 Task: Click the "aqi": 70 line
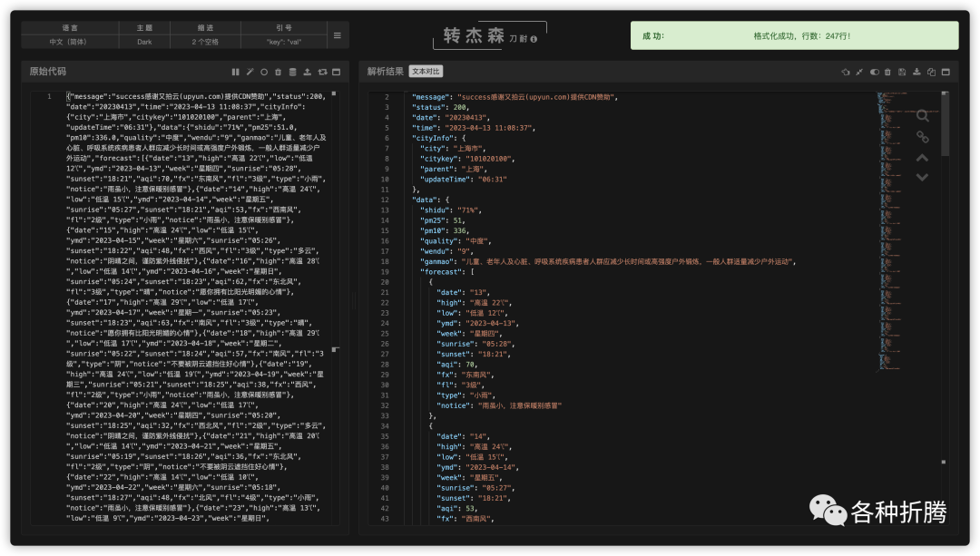click(x=457, y=365)
